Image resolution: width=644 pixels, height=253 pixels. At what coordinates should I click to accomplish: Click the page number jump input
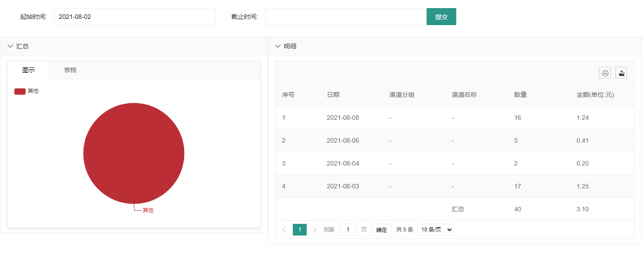(348, 230)
